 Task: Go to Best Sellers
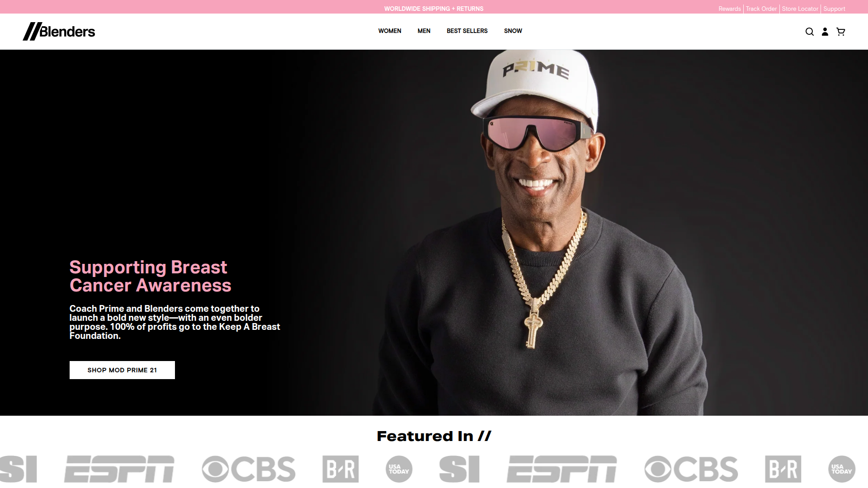pyautogui.click(x=467, y=31)
